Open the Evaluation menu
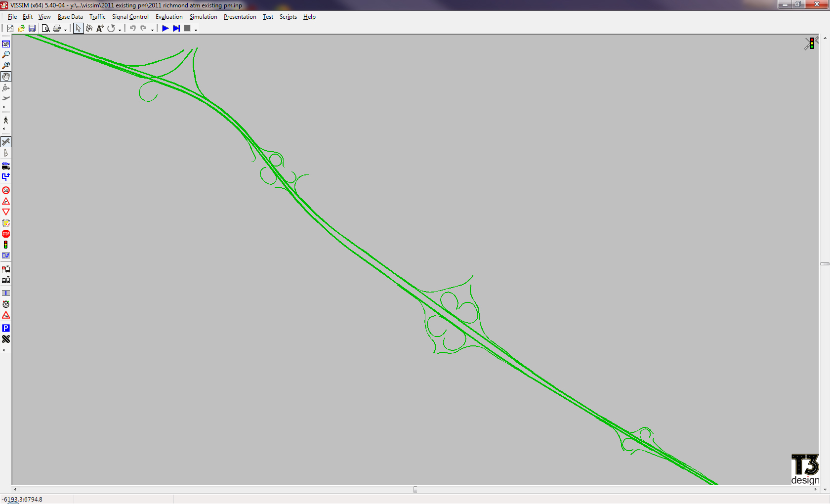Screen dimensions: 830x504 click(x=169, y=17)
